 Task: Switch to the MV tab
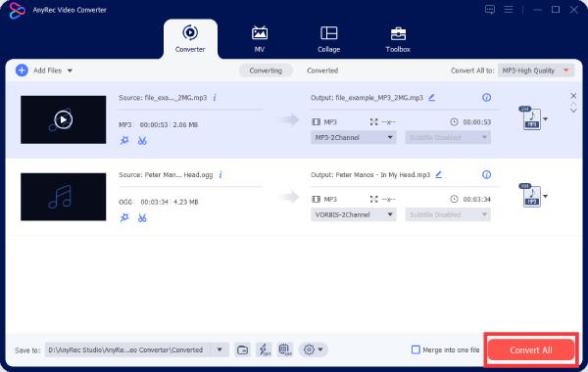(x=259, y=39)
